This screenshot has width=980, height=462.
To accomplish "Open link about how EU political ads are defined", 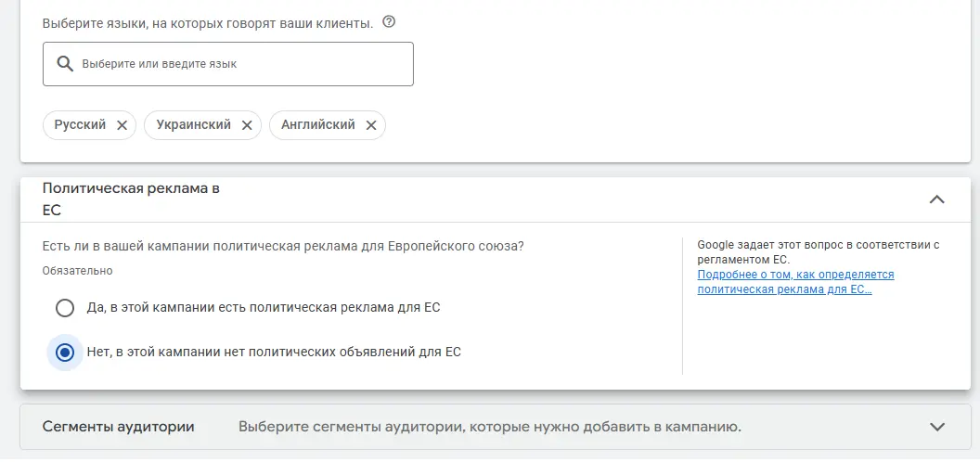I will coord(795,282).
